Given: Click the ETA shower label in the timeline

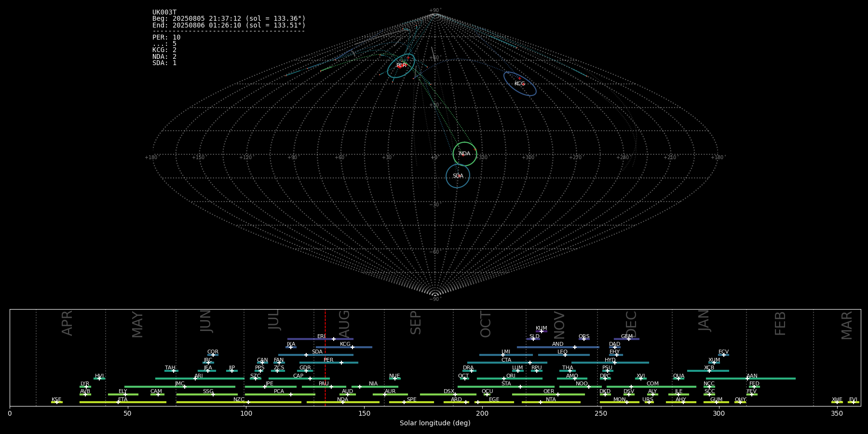Looking at the screenshot, I should [123, 400].
